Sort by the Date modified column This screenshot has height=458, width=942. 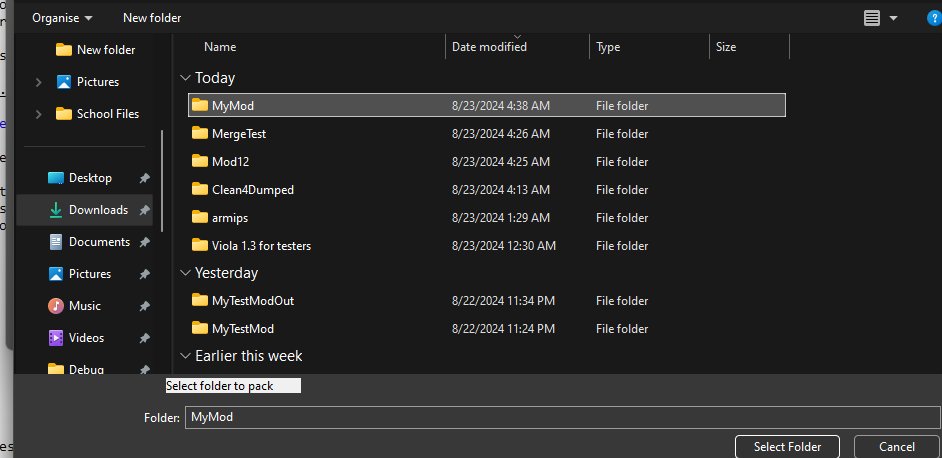coord(489,47)
